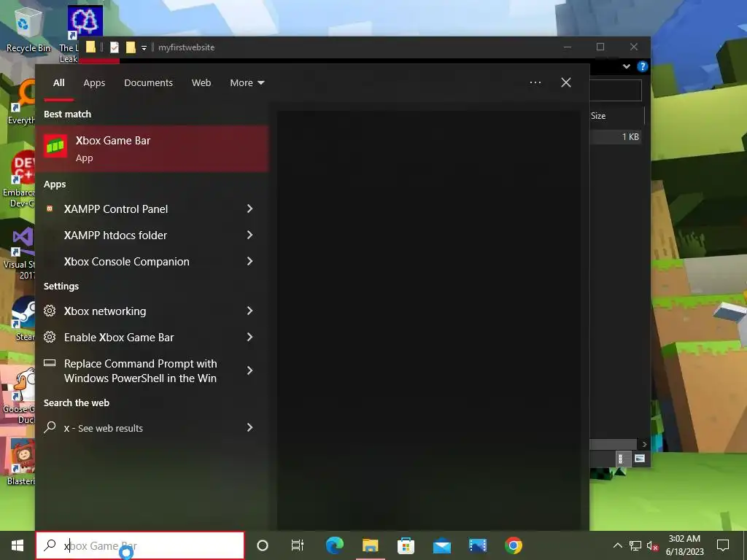Image resolution: width=747 pixels, height=560 pixels.
Task: Select the Visual Studio desktop shortcut
Action: pyautogui.click(x=20, y=252)
